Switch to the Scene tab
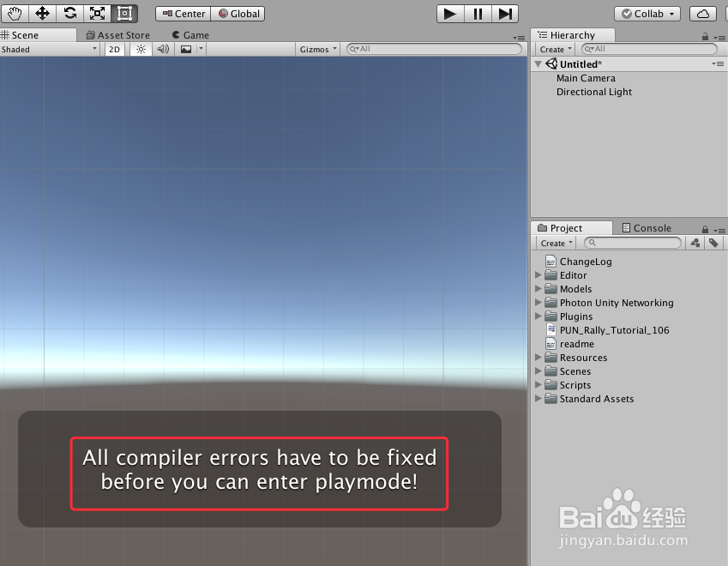 point(38,35)
